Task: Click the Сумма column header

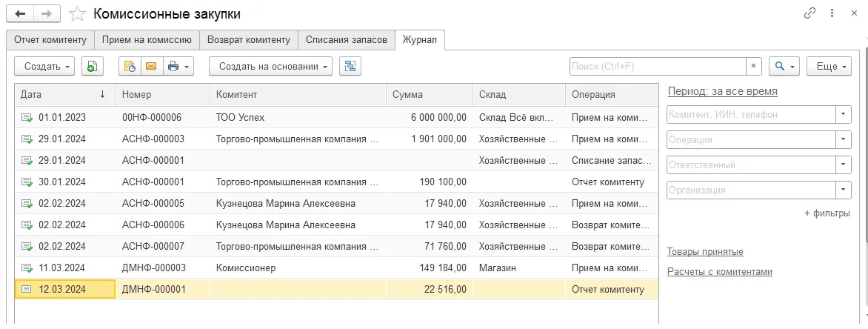Action: 430,95
